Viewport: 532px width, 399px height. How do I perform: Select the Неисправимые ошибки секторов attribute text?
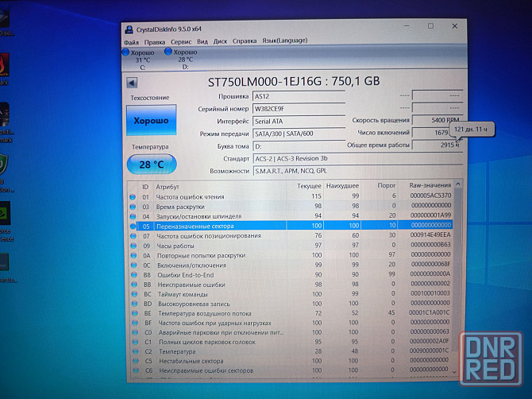(x=206, y=370)
